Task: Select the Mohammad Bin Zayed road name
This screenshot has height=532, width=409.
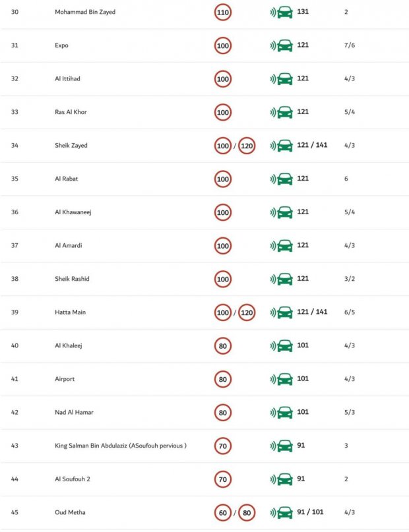Action: click(85, 12)
